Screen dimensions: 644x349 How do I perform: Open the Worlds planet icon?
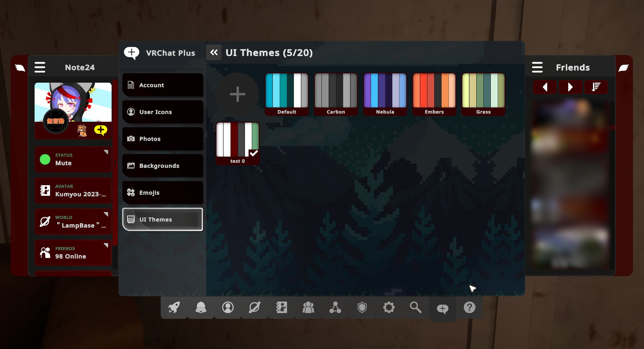click(255, 307)
